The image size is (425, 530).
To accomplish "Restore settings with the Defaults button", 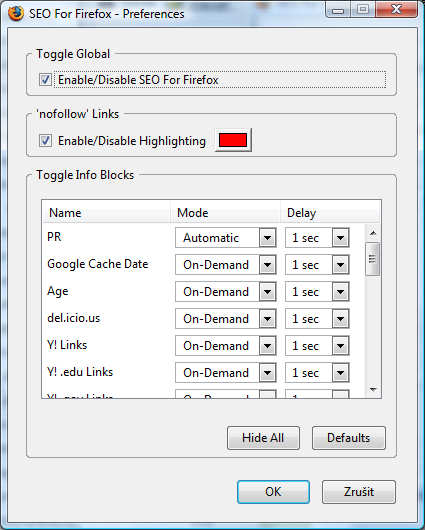I will click(x=349, y=438).
